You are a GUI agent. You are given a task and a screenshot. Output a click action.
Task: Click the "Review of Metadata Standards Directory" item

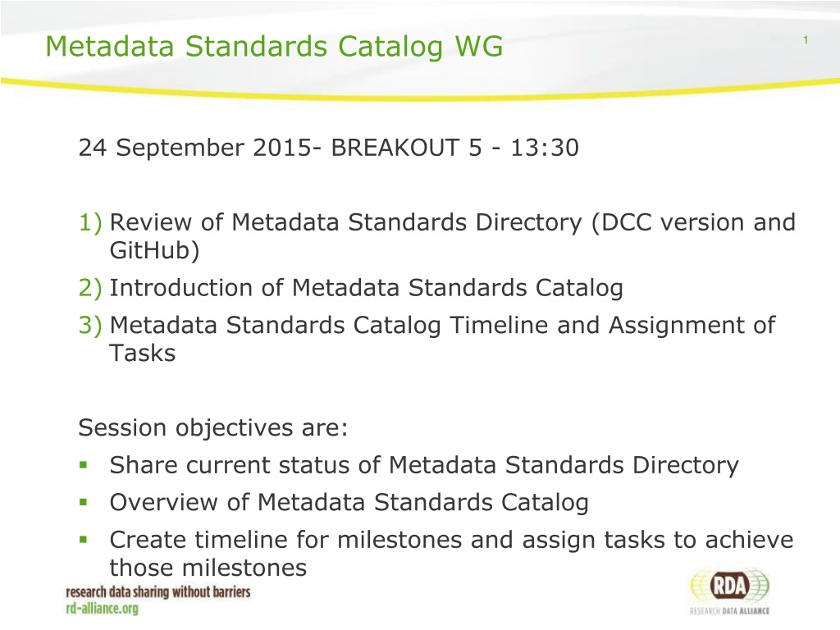[x=452, y=222]
